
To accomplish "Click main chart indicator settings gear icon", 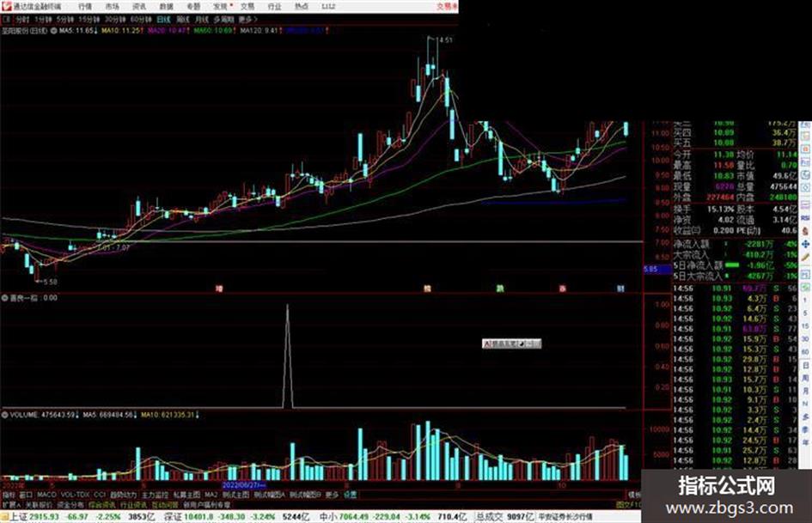I will tap(53, 31).
